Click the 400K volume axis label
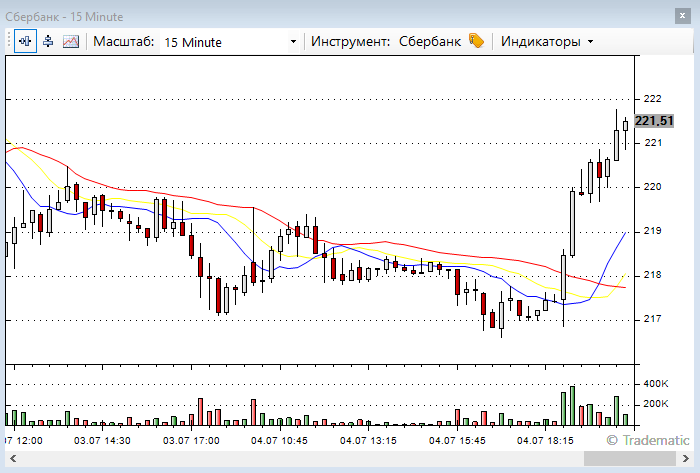Screen dimensions: 700x473 coord(656,384)
